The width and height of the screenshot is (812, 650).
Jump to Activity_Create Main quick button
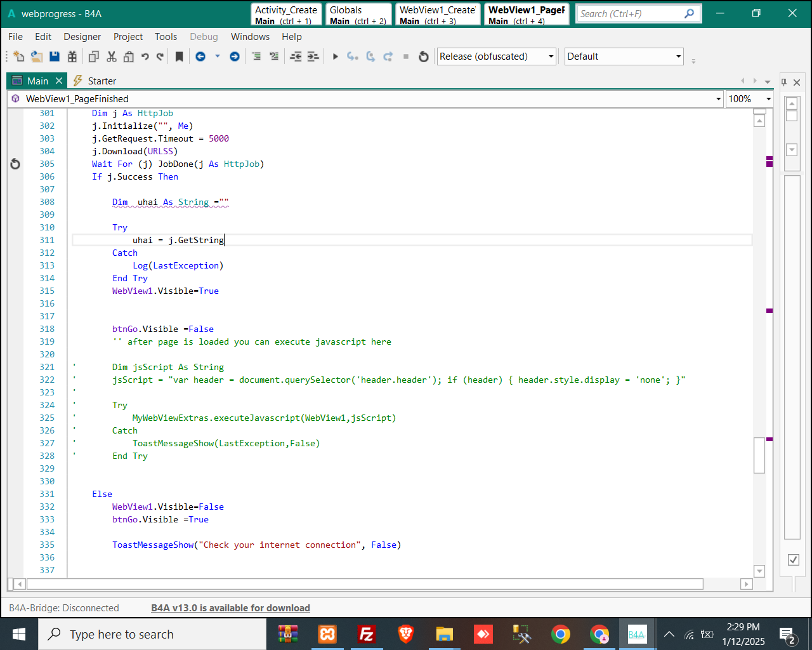285,15
